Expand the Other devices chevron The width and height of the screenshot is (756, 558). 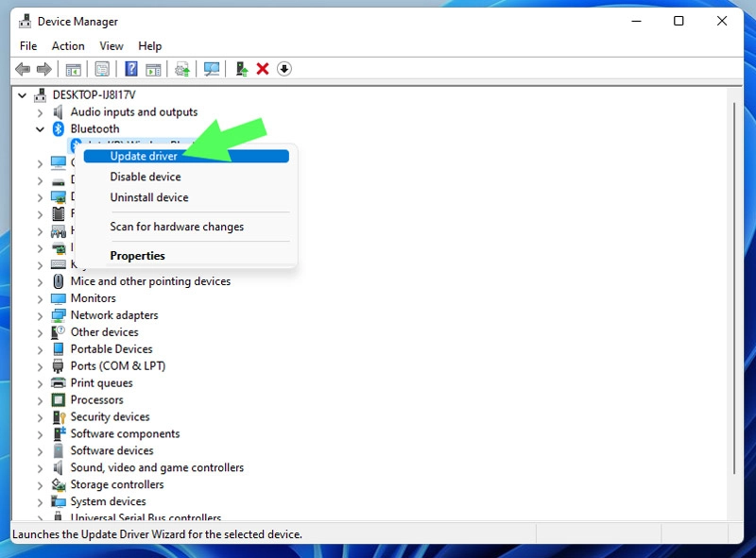click(40, 333)
